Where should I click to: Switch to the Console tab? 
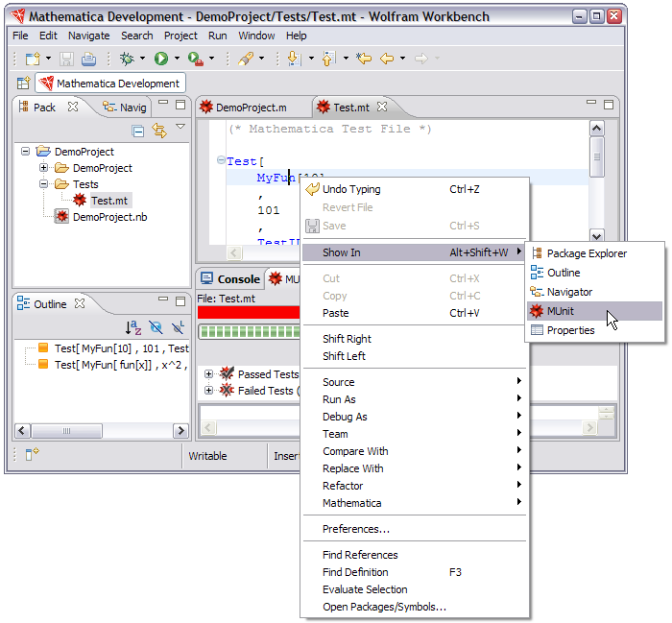click(230, 279)
